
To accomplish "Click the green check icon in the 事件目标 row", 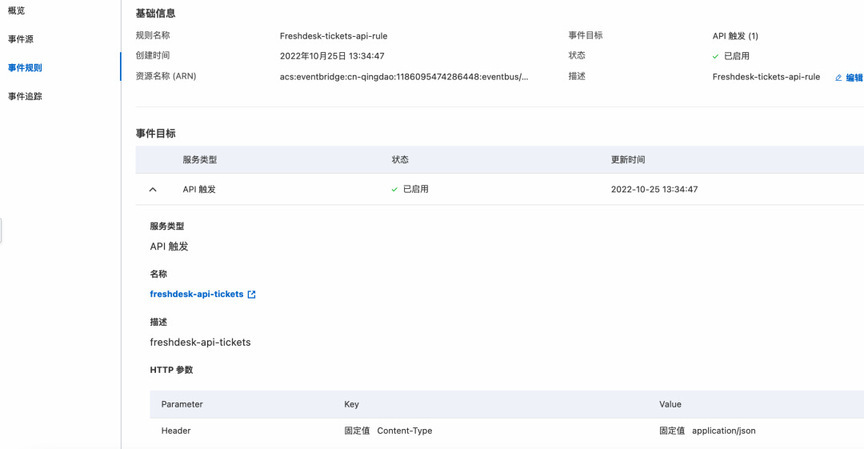I will point(395,190).
